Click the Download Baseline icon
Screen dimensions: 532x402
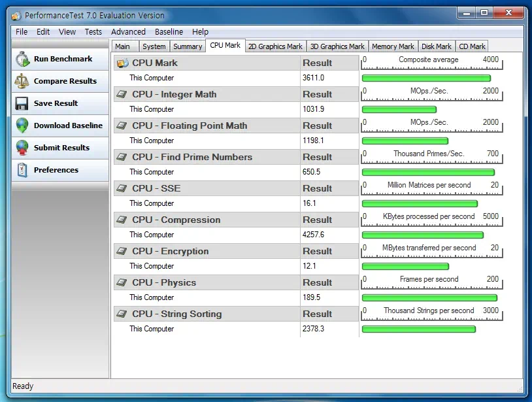pyautogui.click(x=21, y=126)
